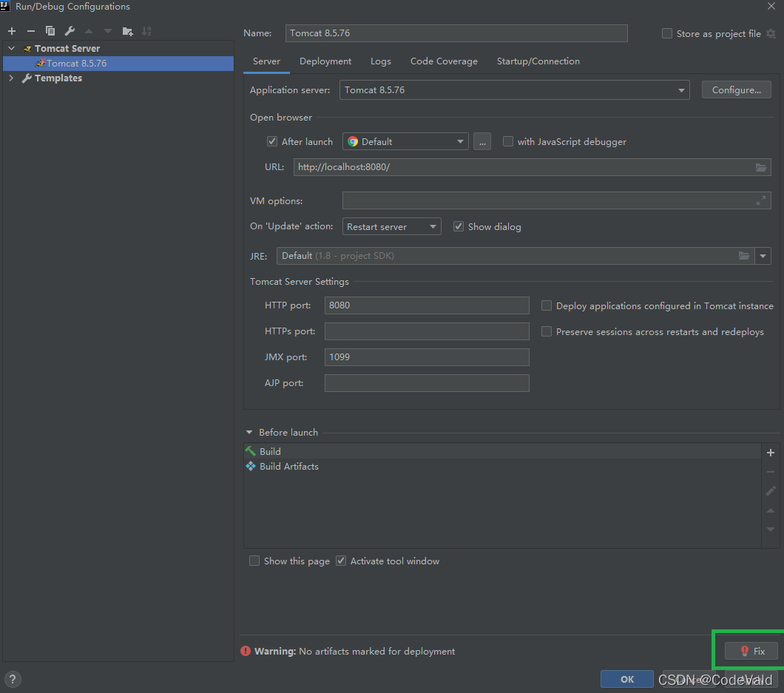The height and width of the screenshot is (693, 784).
Task: Enable Preserve sessions across restarts and redeploys
Action: (547, 331)
